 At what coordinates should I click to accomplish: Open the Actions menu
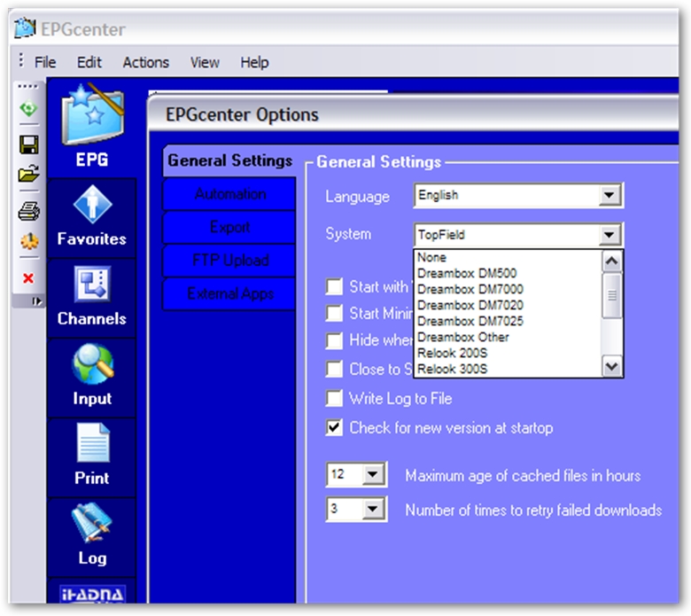[145, 62]
